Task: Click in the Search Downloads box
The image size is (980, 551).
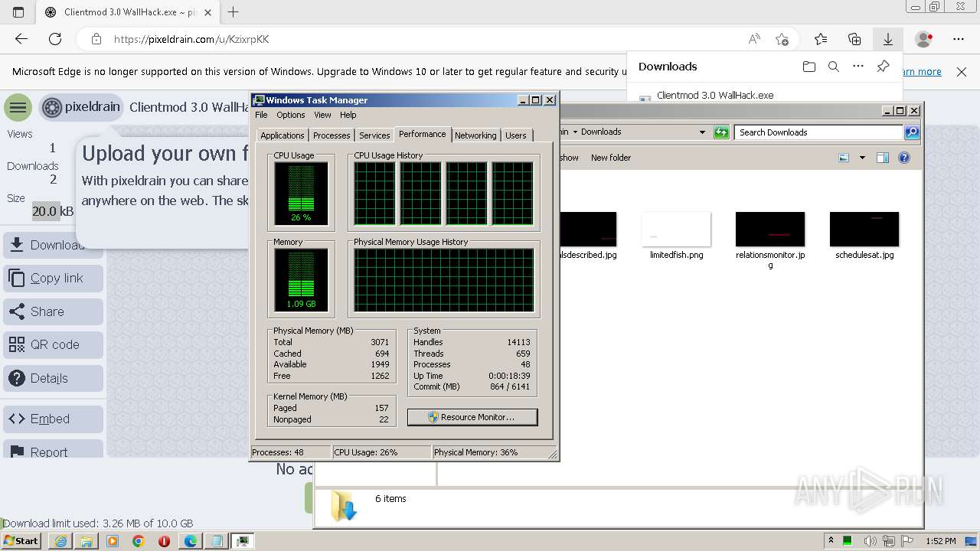Action: tap(819, 132)
